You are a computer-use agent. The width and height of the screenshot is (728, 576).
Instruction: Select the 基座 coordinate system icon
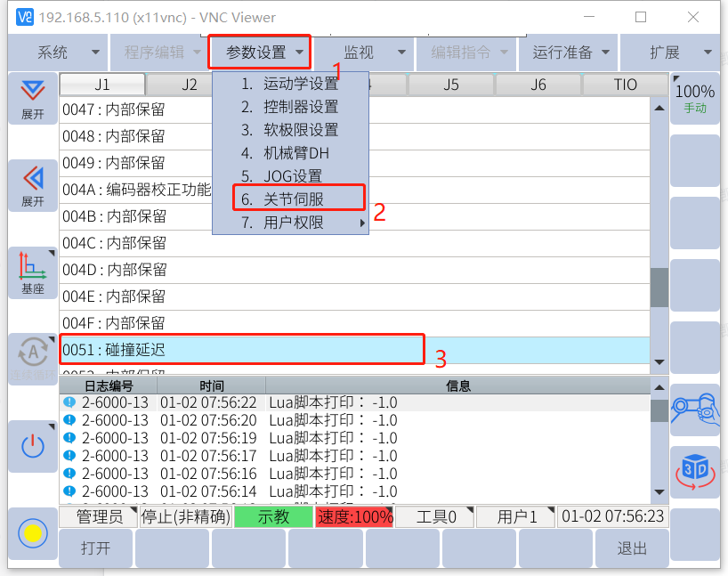[33, 272]
